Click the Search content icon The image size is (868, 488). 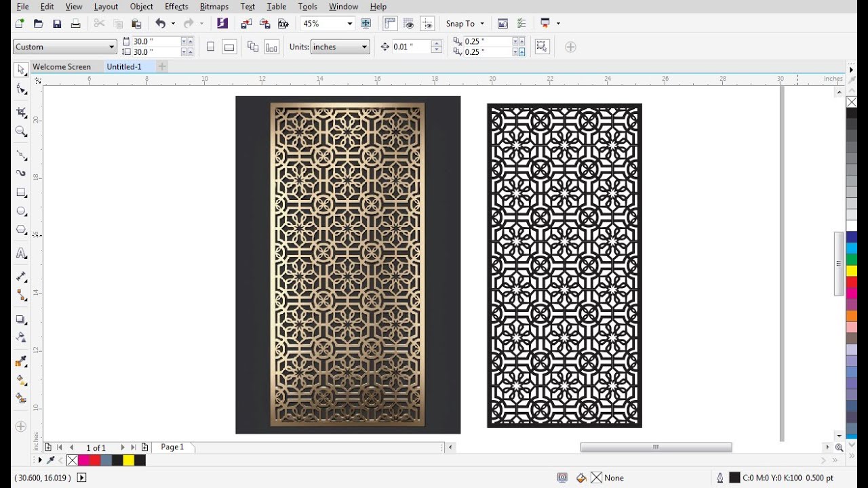[x=222, y=23]
